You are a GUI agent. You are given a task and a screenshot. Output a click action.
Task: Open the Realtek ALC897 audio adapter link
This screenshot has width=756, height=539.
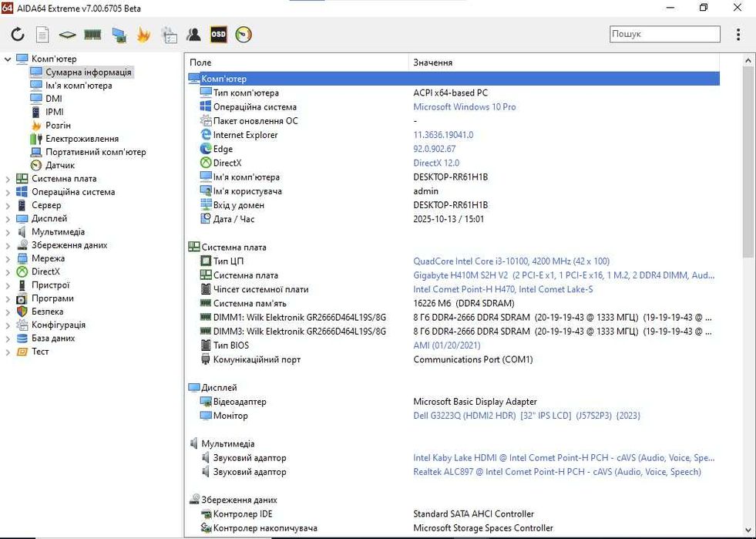(557, 472)
